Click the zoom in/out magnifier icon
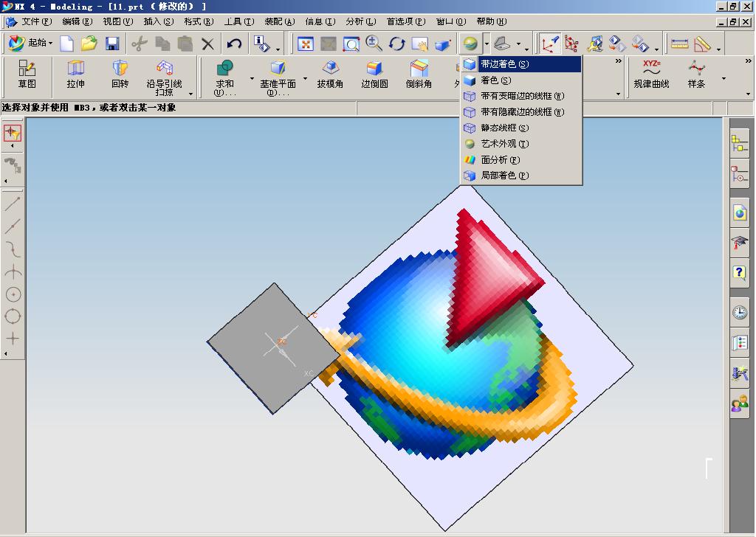 (374, 44)
